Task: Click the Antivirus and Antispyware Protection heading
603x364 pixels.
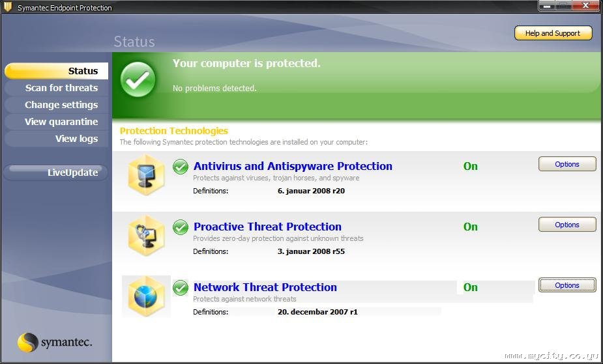Action: (x=293, y=166)
